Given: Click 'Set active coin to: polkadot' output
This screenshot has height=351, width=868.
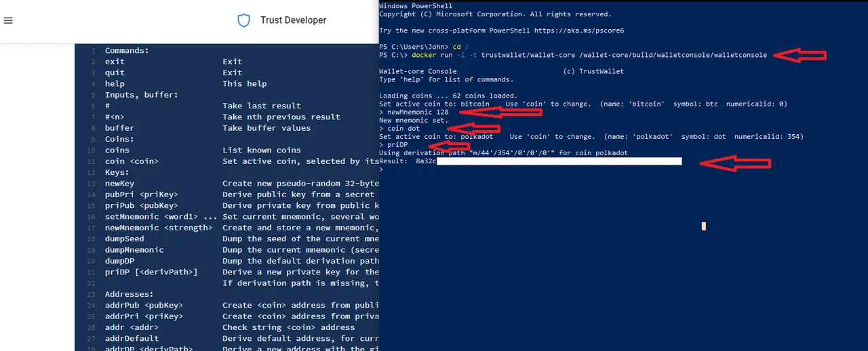Looking at the screenshot, I should (x=436, y=136).
